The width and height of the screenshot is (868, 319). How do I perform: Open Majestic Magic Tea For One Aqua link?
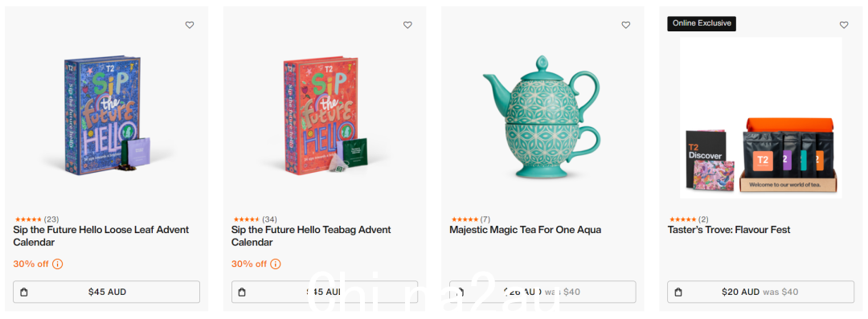(525, 230)
